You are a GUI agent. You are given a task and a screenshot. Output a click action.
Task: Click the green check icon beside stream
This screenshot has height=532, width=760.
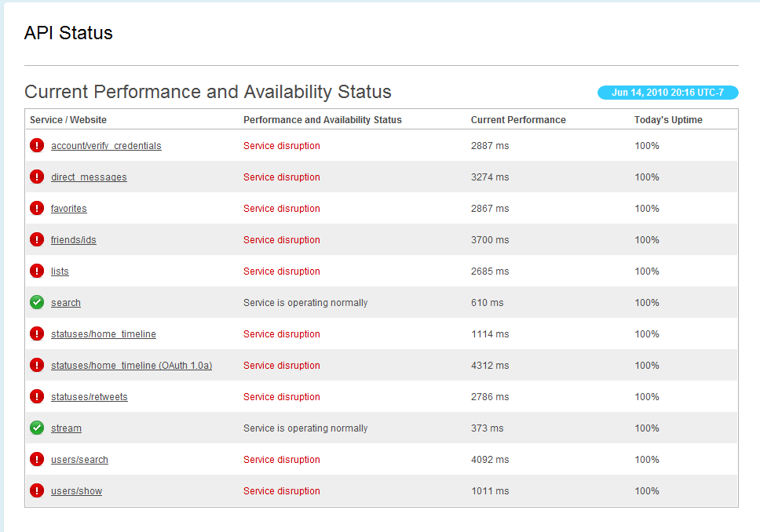tap(37, 428)
